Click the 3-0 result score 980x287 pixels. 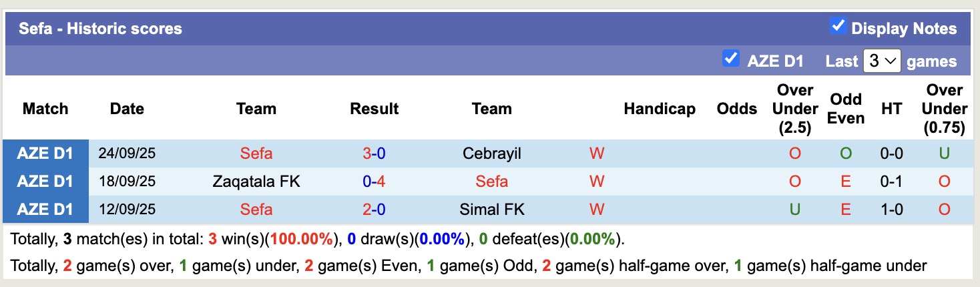tap(374, 154)
